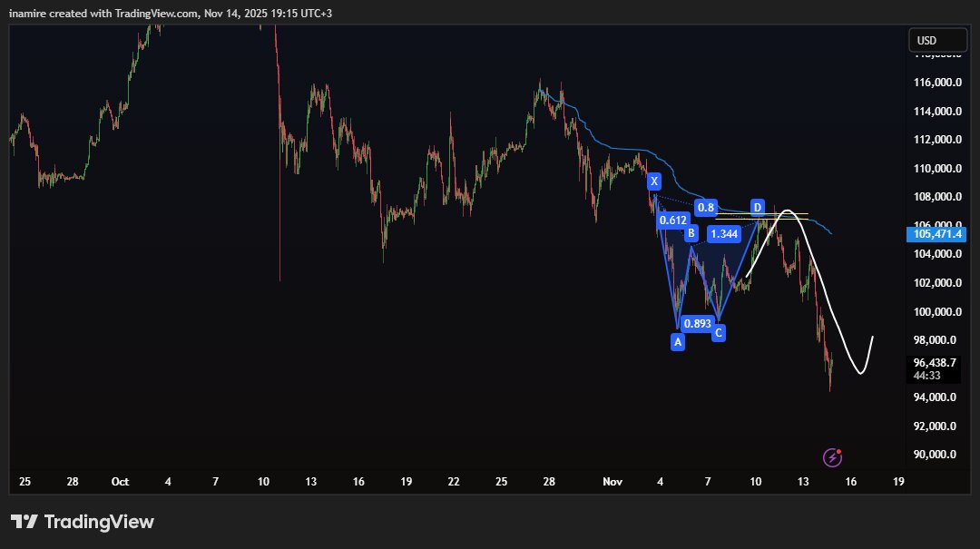The width and height of the screenshot is (980, 549).
Task: Click the 0.8 retracement label
Action: coord(705,207)
